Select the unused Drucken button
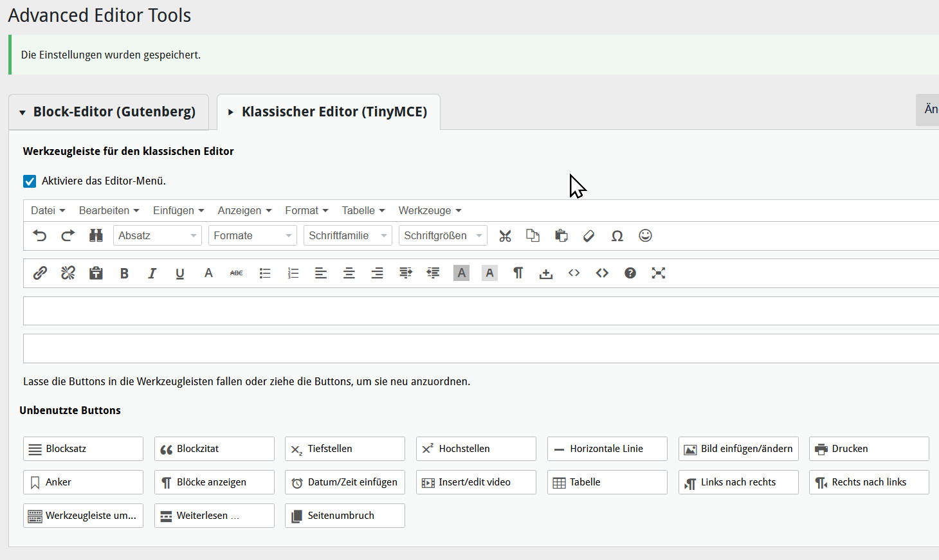 869,449
